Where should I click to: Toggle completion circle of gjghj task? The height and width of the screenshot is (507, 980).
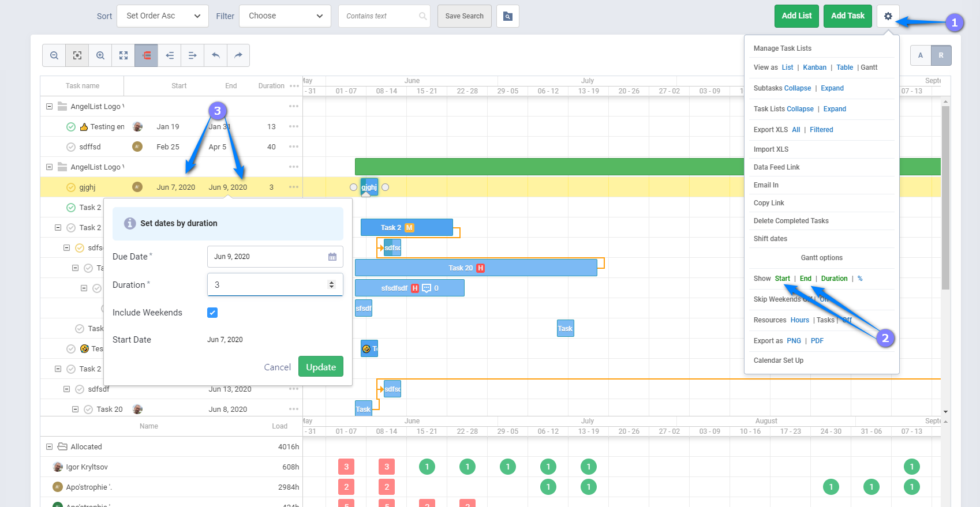pyautogui.click(x=71, y=187)
